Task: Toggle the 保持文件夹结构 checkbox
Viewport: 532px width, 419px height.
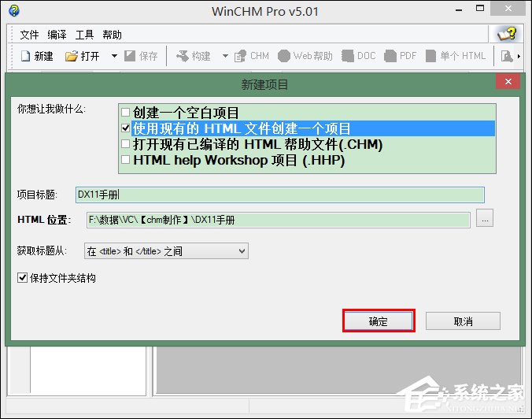Action: click(22, 278)
